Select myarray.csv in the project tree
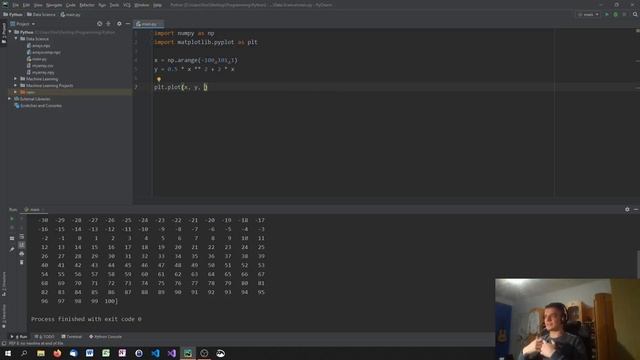The width and height of the screenshot is (640, 360). pyautogui.click(x=40, y=66)
